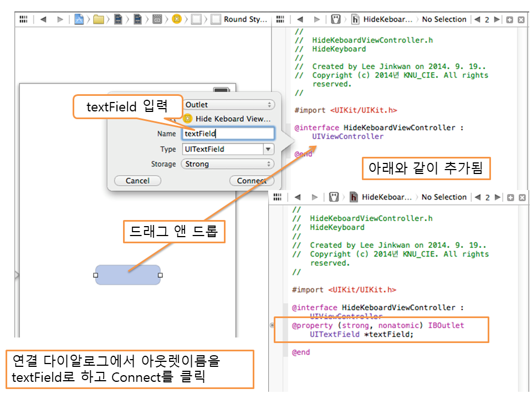Add assistant editor with upper plus icon
532x399 pixels.
click(x=510, y=19)
